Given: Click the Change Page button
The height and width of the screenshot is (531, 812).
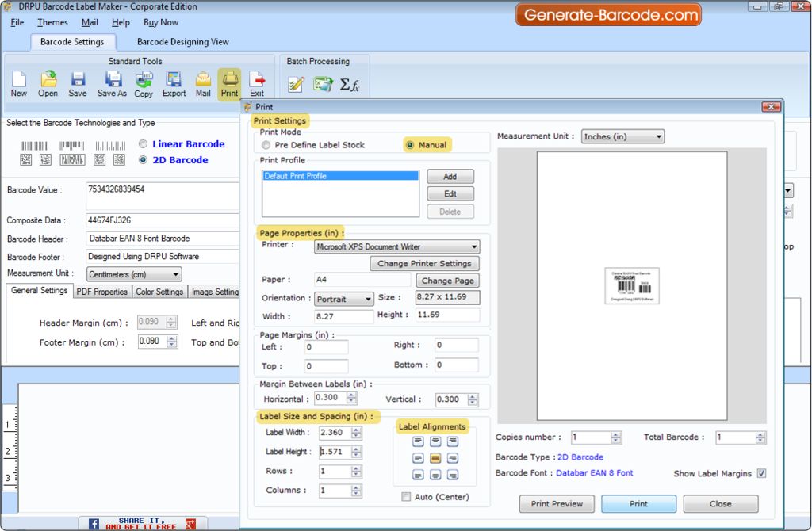Looking at the screenshot, I should tap(447, 281).
